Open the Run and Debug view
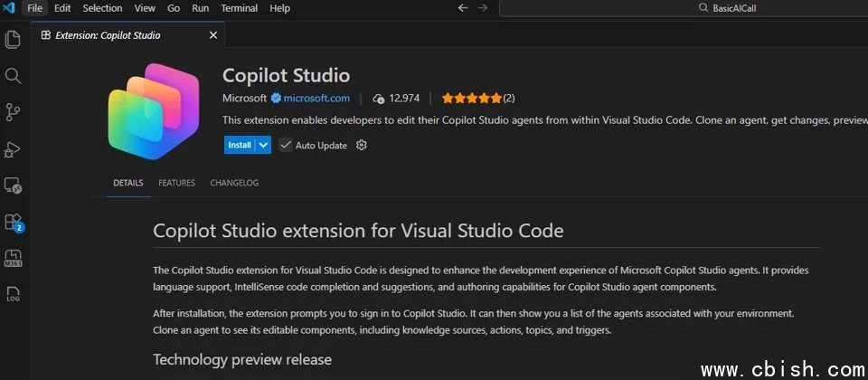 (x=13, y=149)
